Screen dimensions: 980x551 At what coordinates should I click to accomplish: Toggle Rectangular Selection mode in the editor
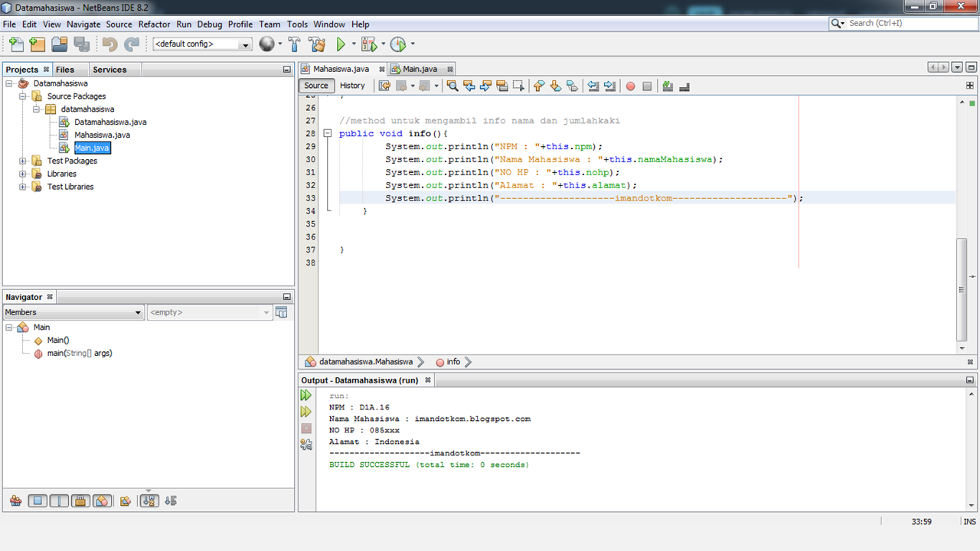pos(519,86)
